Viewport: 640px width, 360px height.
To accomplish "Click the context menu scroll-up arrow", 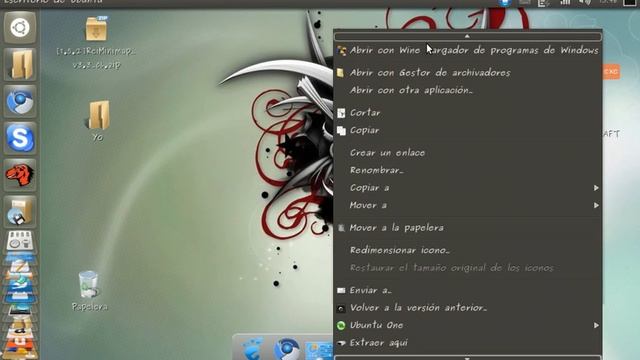I will (x=468, y=36).
